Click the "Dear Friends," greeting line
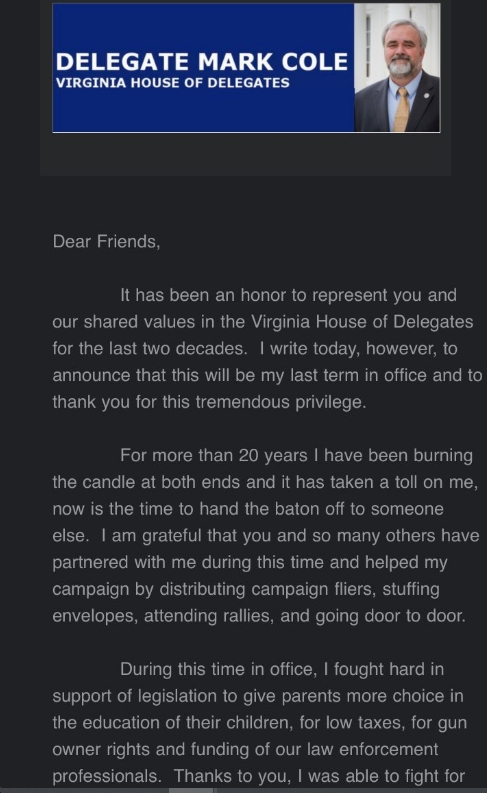The height and width of the screenshot is (793, 487). (x=106, y=242)
